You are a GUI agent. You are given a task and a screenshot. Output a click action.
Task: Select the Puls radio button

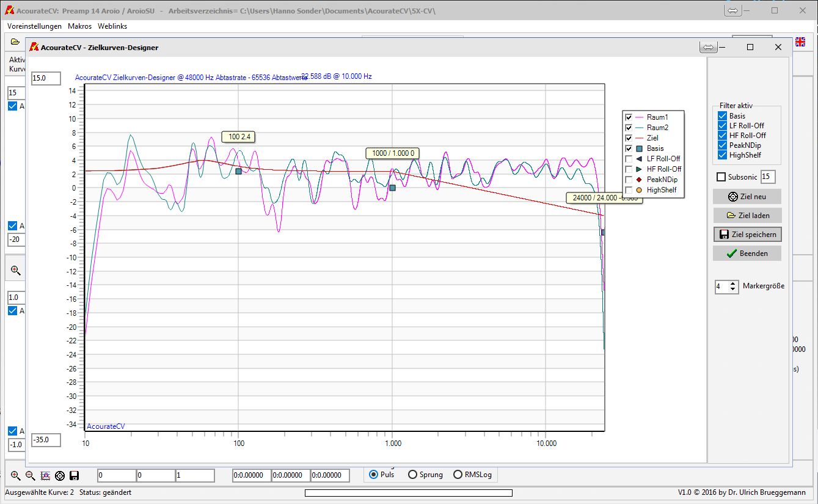(374, 475)
